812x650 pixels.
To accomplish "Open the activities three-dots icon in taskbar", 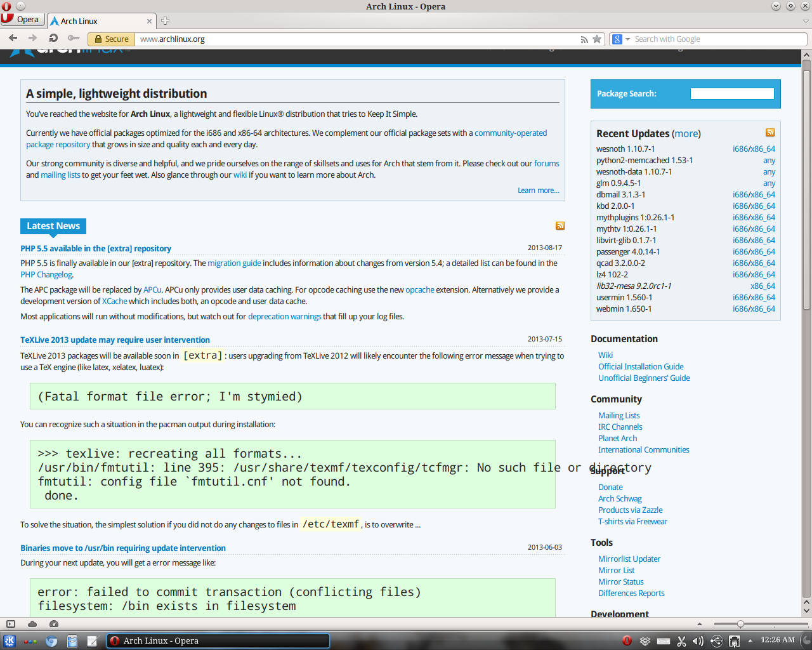I will [30, 641].
